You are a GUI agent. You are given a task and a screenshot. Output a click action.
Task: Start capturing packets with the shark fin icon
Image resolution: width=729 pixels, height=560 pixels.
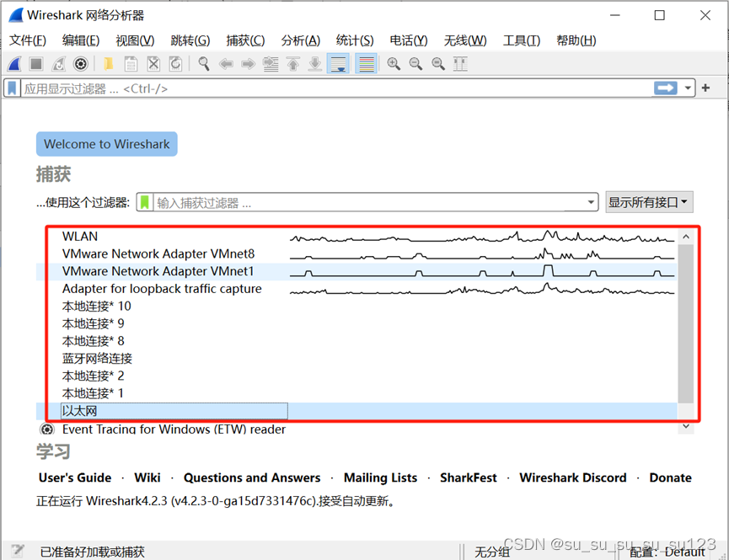tap(14, 64)
